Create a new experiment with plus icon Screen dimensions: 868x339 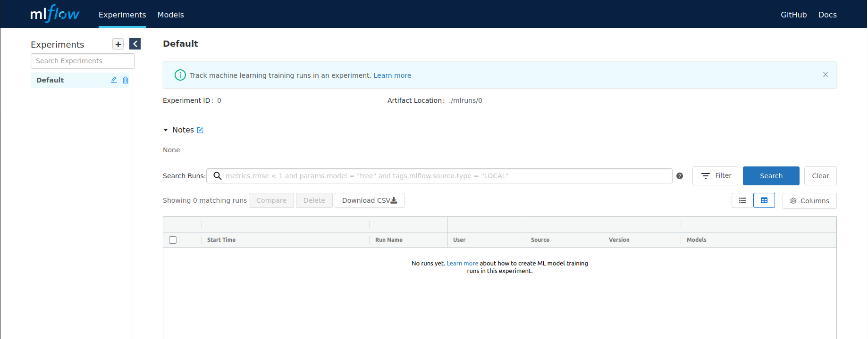click(x=118, y=44)
